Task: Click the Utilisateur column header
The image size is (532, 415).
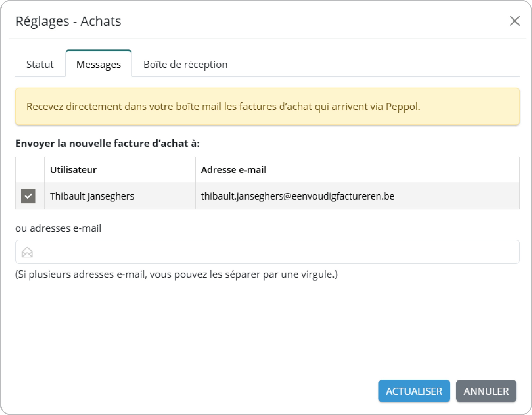Action: tap(73, 170)
